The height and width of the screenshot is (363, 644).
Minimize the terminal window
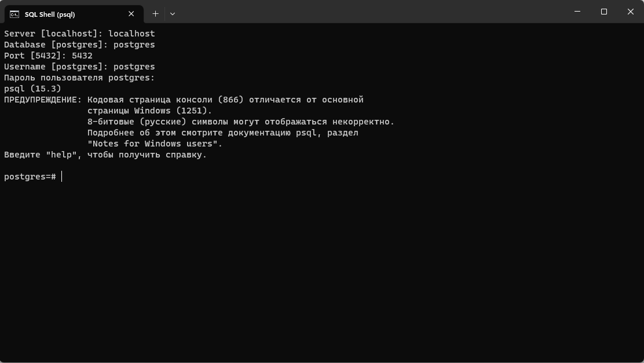coord(577,12)
